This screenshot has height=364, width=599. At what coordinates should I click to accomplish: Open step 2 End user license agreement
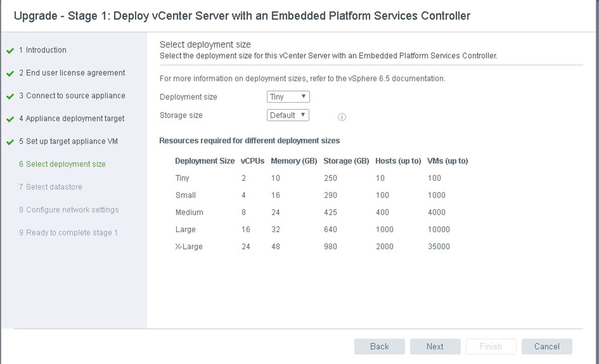pyautogui.click(x=72, y=73)
